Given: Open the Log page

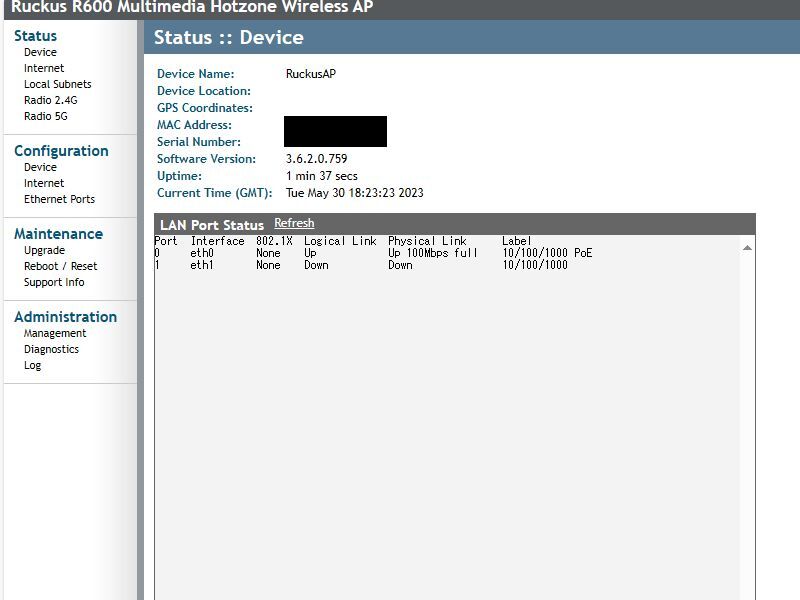Looking at the screenshot, I should click(x=32, y=365).
